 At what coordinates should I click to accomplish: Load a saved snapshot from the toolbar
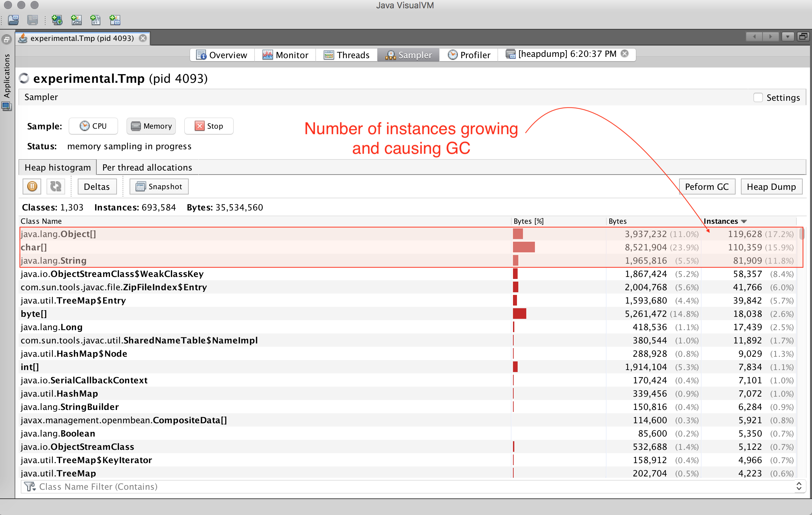click(14, 20)
